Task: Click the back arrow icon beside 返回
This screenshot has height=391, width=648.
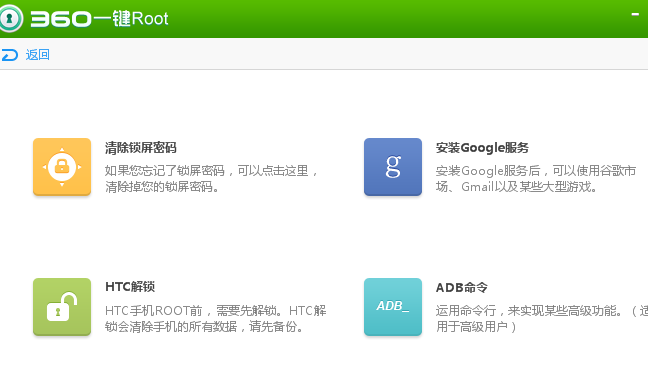Action: pyautogui.click(x=10, y=55)
